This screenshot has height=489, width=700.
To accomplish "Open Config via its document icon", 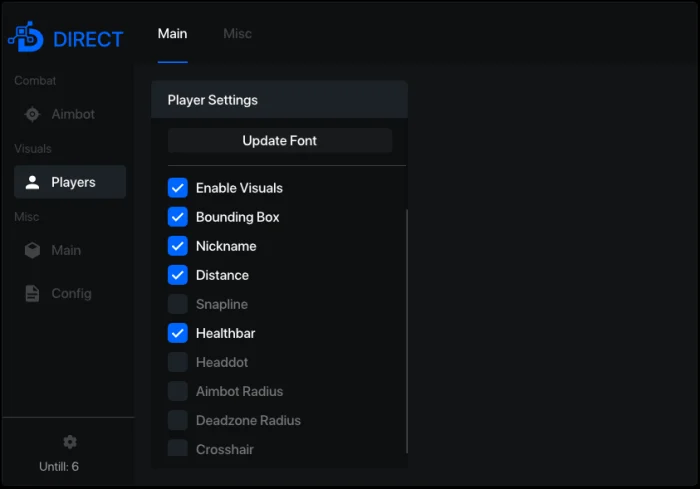I will (x=32, y=293).
